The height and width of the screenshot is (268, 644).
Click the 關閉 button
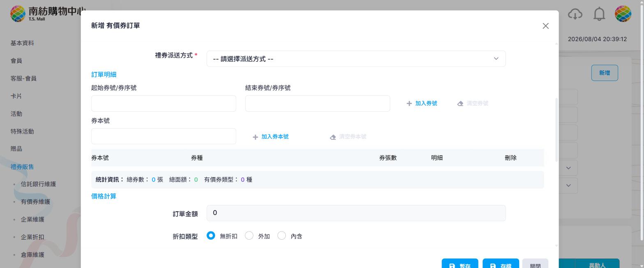(535, 263)
